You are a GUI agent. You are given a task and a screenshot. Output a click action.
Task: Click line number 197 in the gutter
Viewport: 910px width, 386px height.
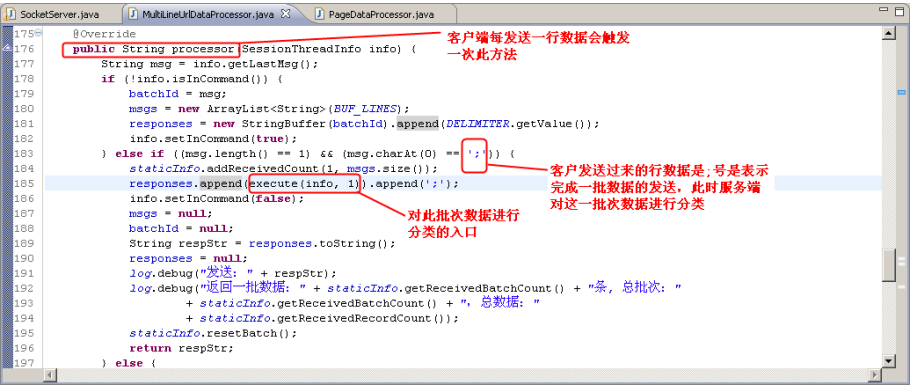point(24,363)
